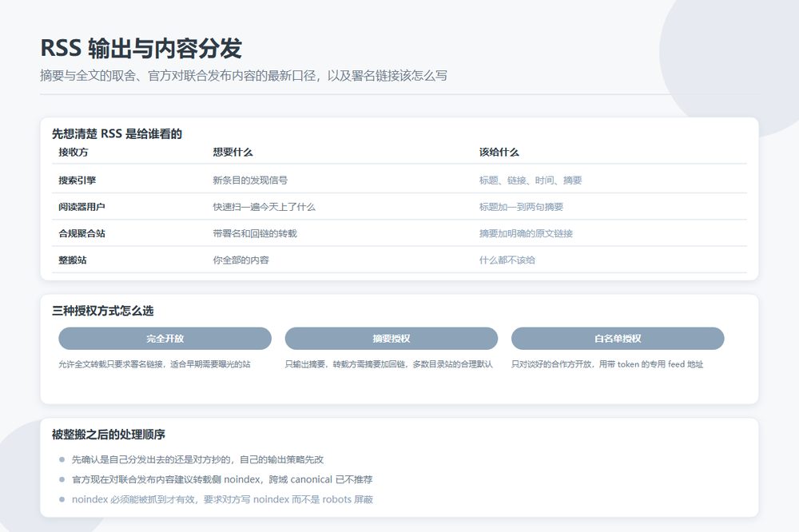The image size is (799, 532).
Task: Click the cell 标题加一到两句摘要
Action: point(521,206)
